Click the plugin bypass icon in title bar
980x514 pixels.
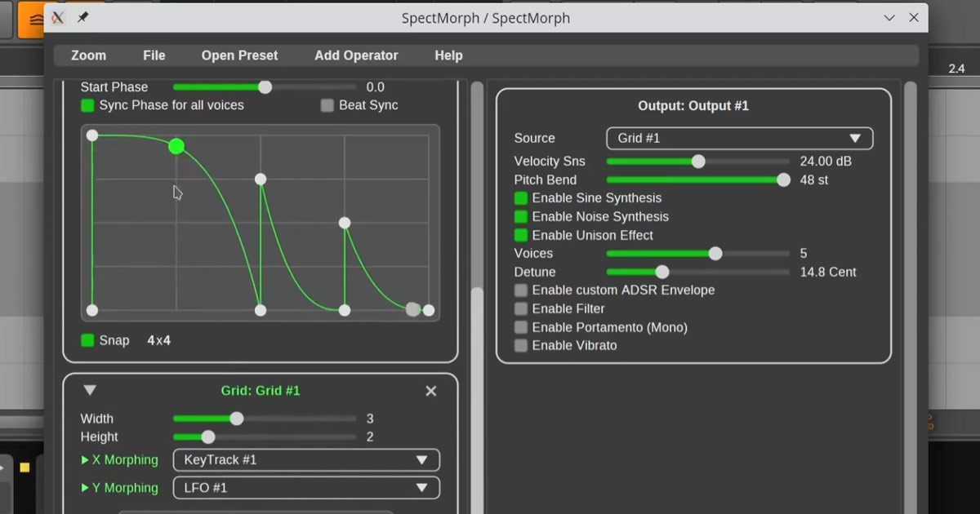[x=56, y=17]
